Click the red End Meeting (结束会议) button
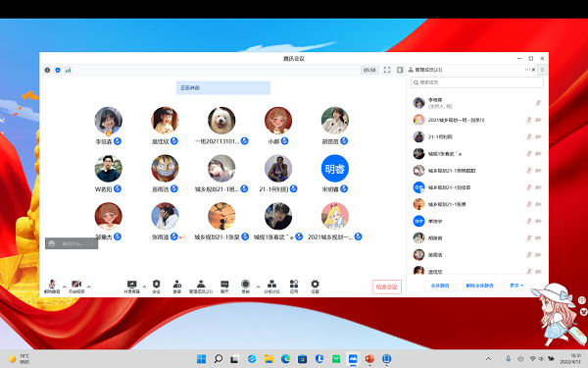 coord(387,287)
